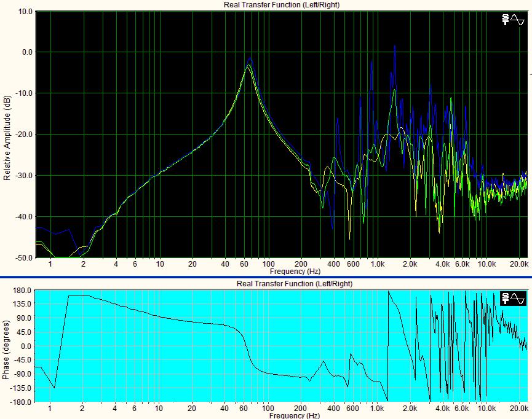Click the -45.0 tick on the phase axis

pos(23,359)
